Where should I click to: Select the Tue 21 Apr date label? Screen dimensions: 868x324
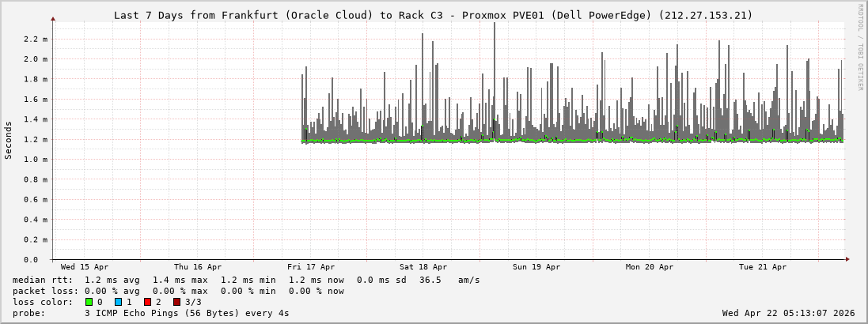[763, 267]
